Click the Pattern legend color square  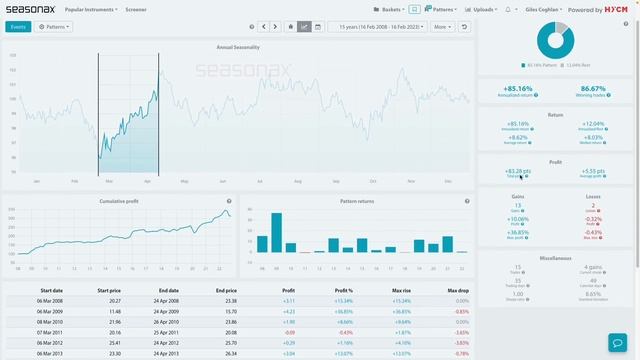coord(523,65)
